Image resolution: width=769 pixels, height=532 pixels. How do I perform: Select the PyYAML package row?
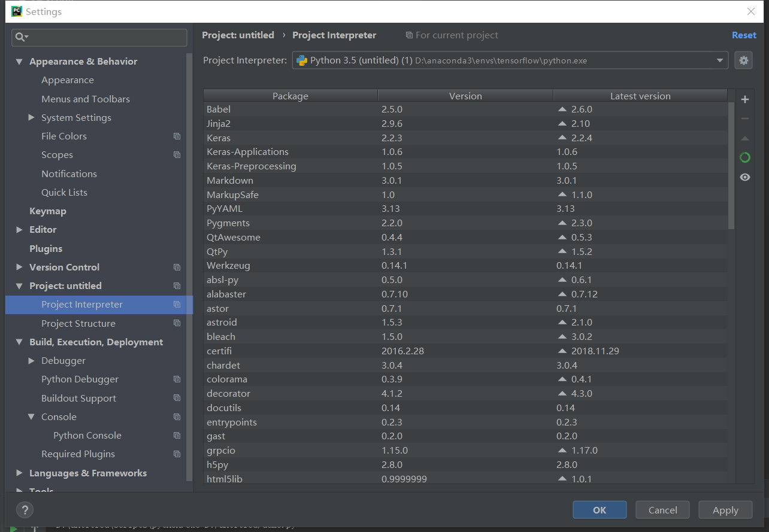[x=465, y=209]
